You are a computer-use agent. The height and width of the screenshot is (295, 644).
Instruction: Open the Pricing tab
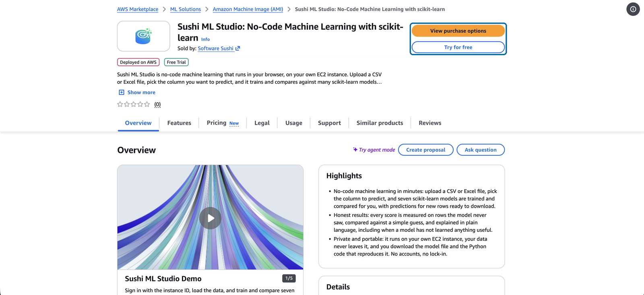coord(217,123)
